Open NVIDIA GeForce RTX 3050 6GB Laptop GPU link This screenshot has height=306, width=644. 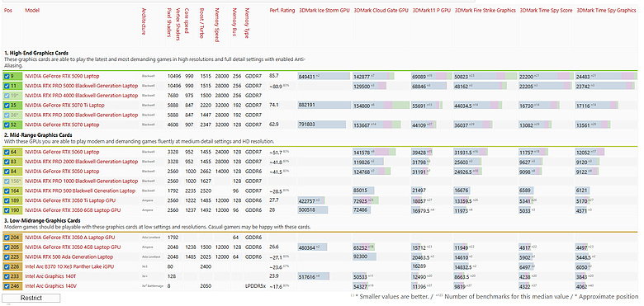73,210
